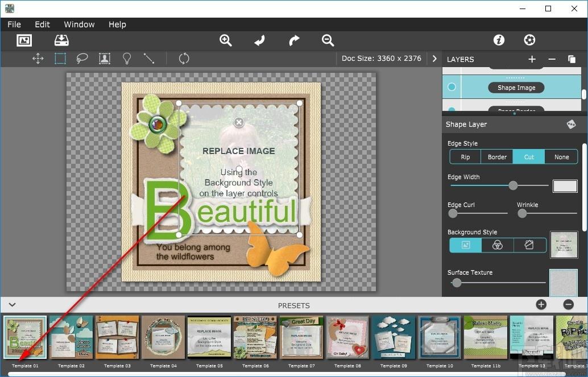
Task: Select Template 08 preset
Action: (347, 337)
